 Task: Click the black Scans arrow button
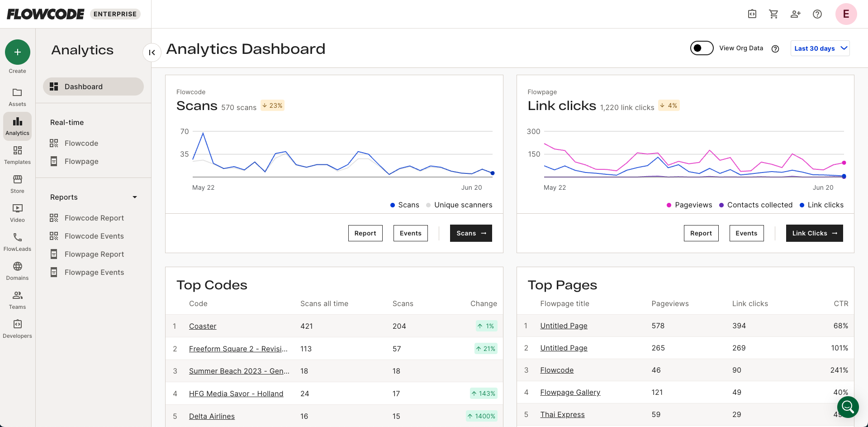coord(470,233)
